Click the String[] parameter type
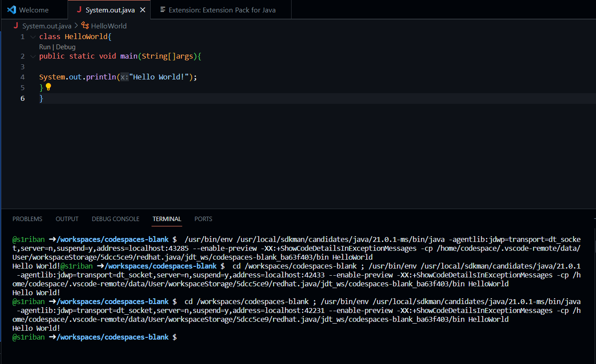This screenshot has height=364, width=596. [159, 56]
